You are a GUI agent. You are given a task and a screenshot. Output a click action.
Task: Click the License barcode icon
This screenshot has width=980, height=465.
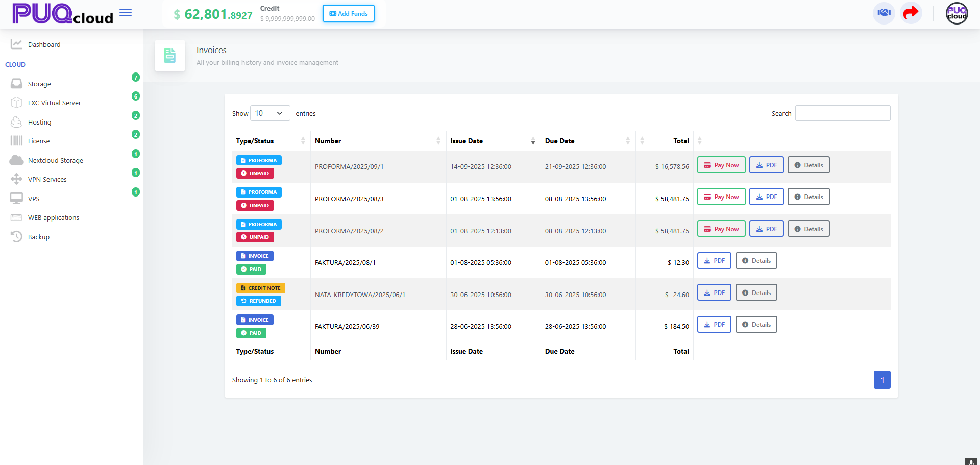pyautogui.click(x=16, y=141)
